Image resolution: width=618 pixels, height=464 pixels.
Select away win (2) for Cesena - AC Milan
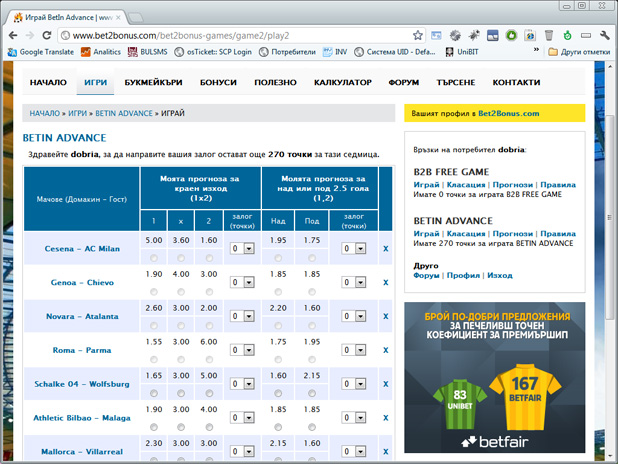pos(209,258)
